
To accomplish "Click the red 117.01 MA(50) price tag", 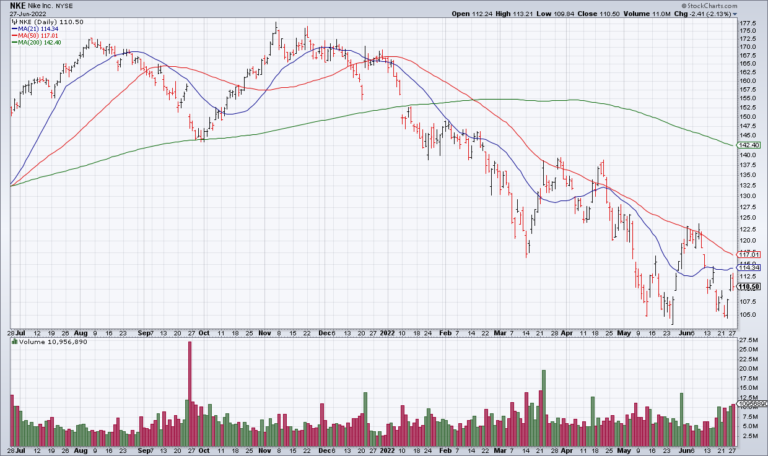I will [749, 254].
